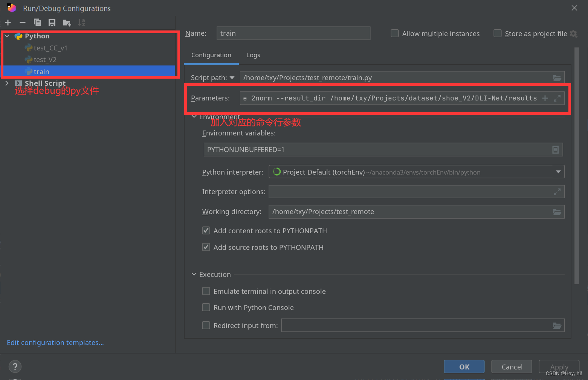This screenshot has height=380, width=588.
Task: Copy the train configuration
Action: pyautogui.click(x=37, y=23)
